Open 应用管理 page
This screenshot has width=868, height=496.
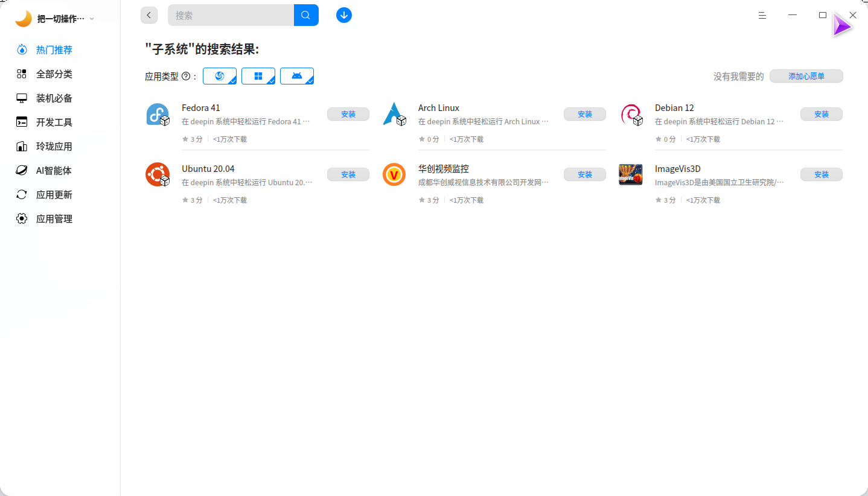(x=54, y=218)
